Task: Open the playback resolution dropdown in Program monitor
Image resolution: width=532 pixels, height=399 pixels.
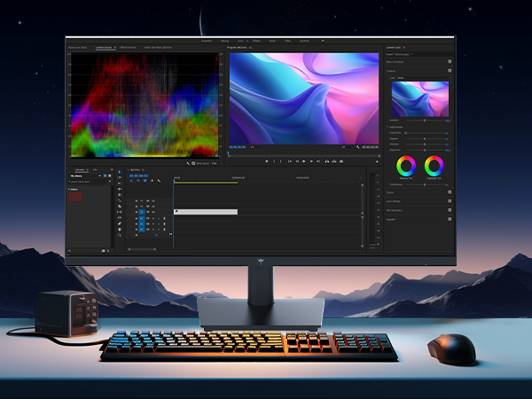Action: (347, 147)
